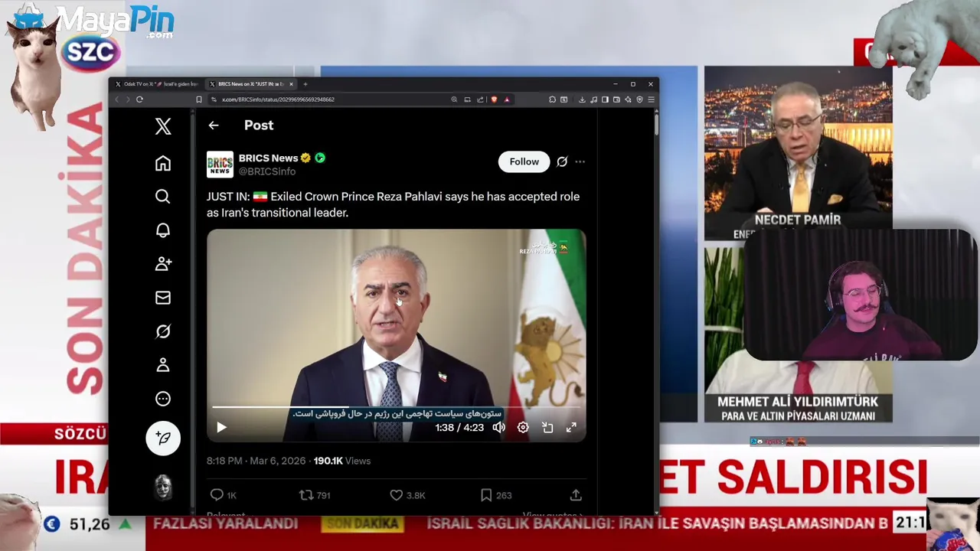The width and height of the screenshot is (980, 551).
Task: Click Grok explain icon beside Follow
Action: [562, 161]
